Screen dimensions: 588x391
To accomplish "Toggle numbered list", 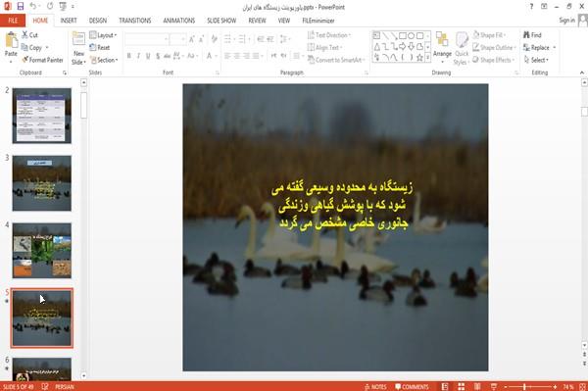I will (243, 39).
